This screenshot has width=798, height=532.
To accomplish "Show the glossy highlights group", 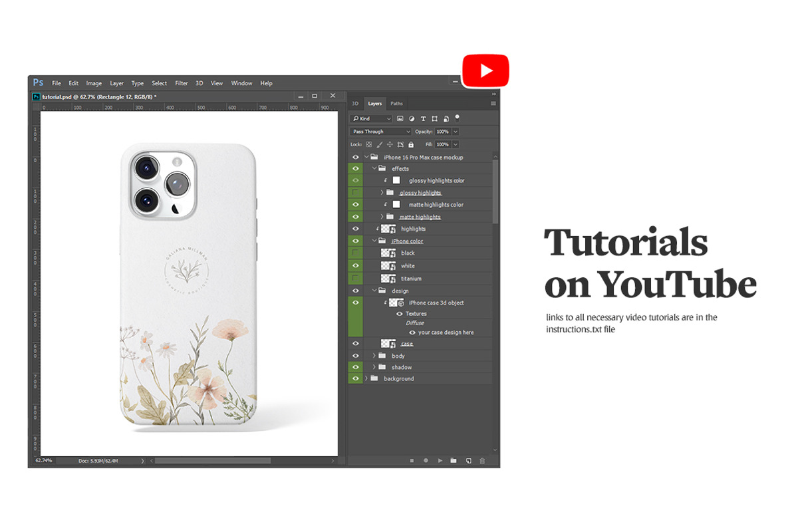I will pyautogui.click(x=356, y=193).
